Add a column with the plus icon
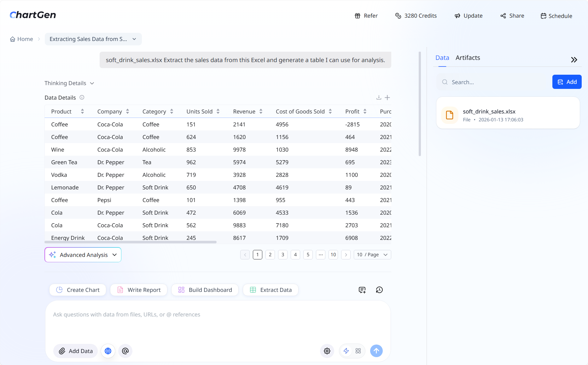The image size is (588, 365). point(387,97)
